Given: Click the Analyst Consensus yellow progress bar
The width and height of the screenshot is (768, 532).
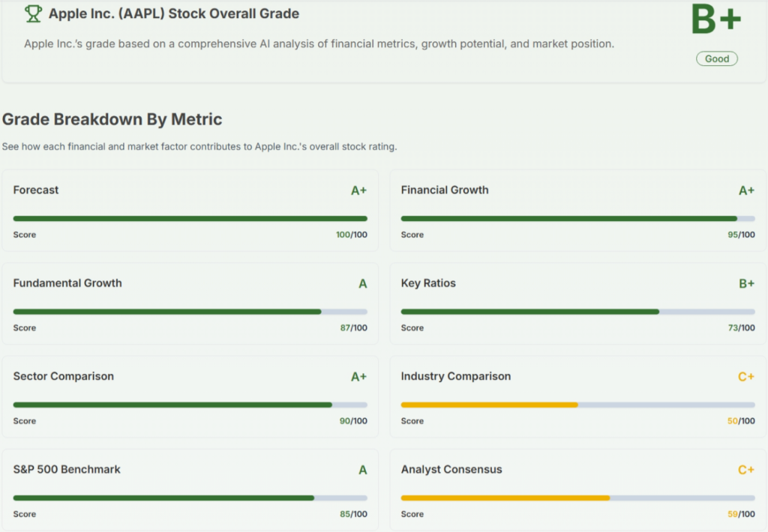Looking at the screenshot, I should point(577,498).
